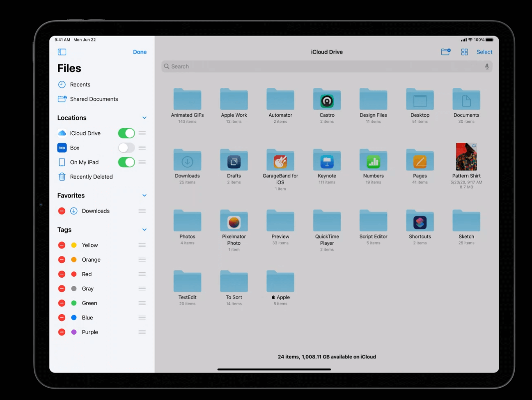Collapse the Locations section
The height and width of the screenshot is (400, 532).
(144, 118)
